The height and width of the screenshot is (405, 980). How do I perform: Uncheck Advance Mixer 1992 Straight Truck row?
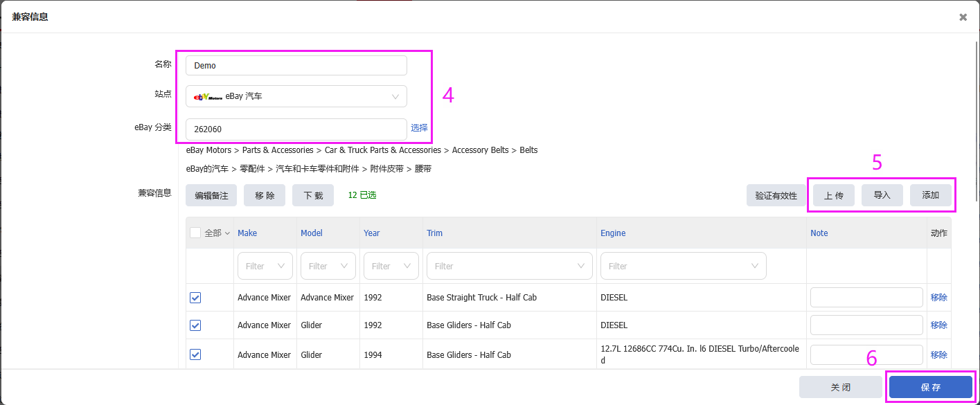[195, 298]
